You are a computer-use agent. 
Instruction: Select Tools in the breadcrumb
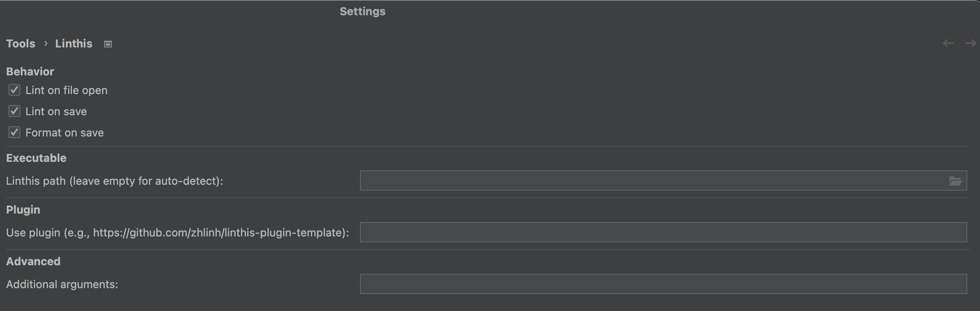tap(20, 43)
